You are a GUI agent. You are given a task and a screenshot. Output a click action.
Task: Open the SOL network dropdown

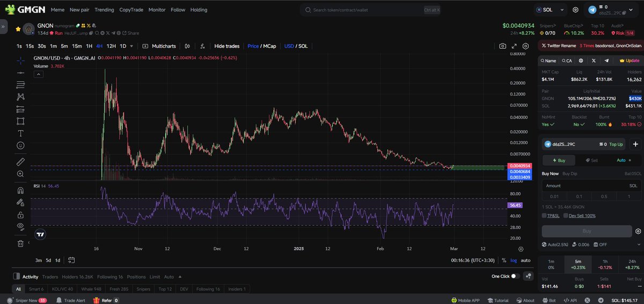click(551, 10)
